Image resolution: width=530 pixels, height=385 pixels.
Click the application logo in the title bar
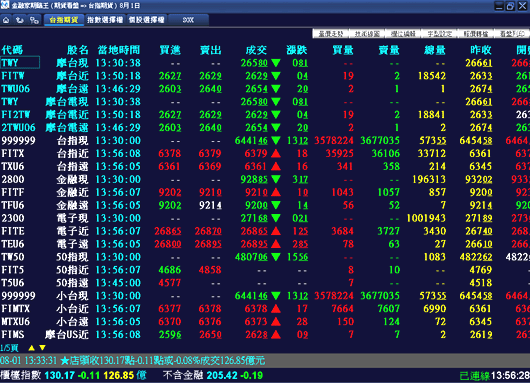pyautogui.click(x=5, y=5)
